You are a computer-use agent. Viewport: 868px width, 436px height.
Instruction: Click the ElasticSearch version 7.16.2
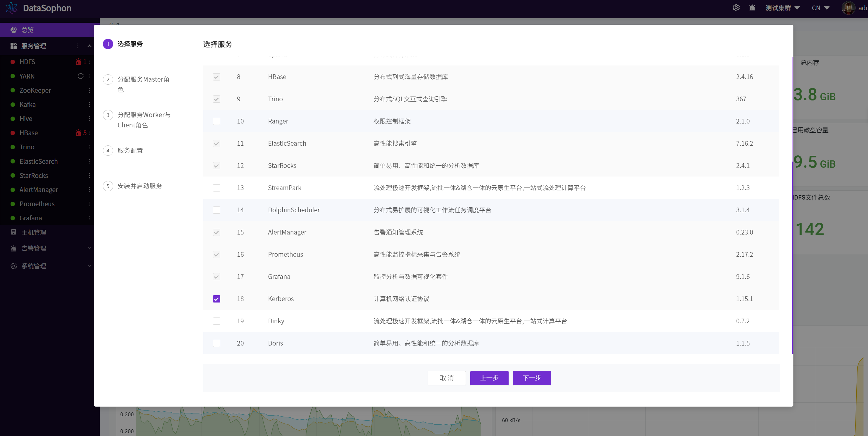point(744,143)
